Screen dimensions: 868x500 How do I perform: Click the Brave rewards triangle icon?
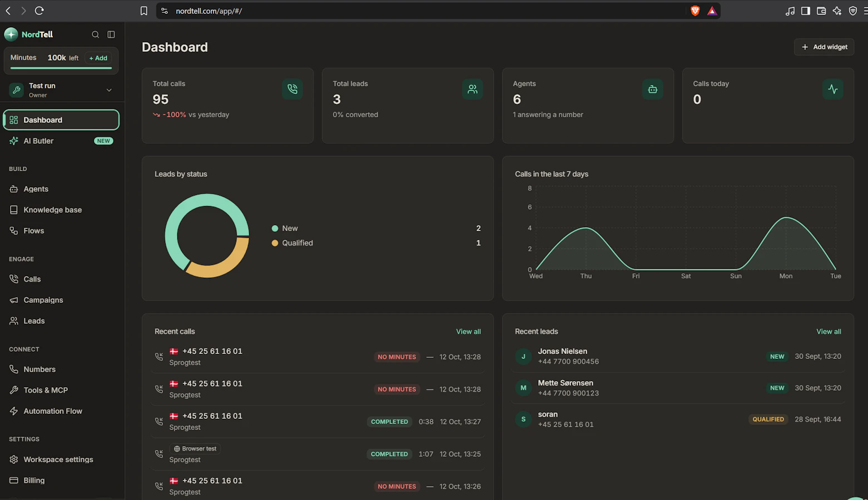[712, 11]
